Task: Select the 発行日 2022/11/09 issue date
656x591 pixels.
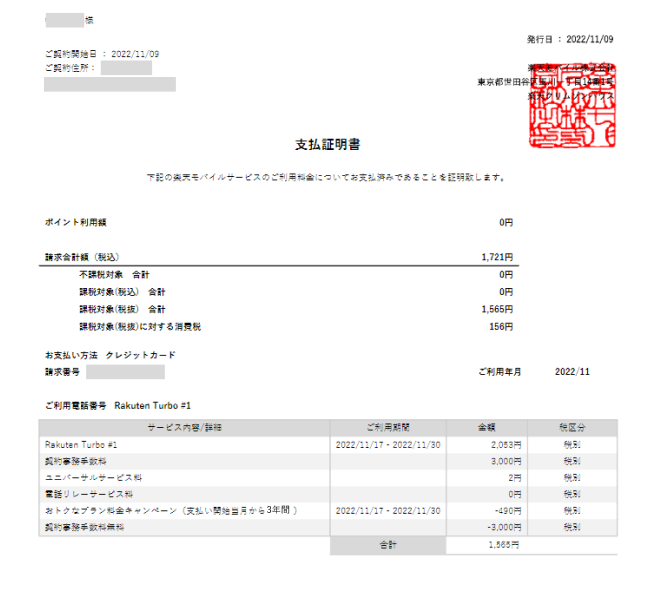Action: [x=570, y=39]
